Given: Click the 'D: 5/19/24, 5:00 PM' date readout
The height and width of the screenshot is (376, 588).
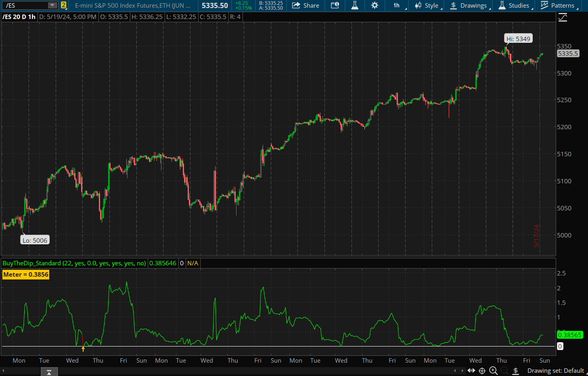Looking at the screenshot, I should (x=68, y=17).
